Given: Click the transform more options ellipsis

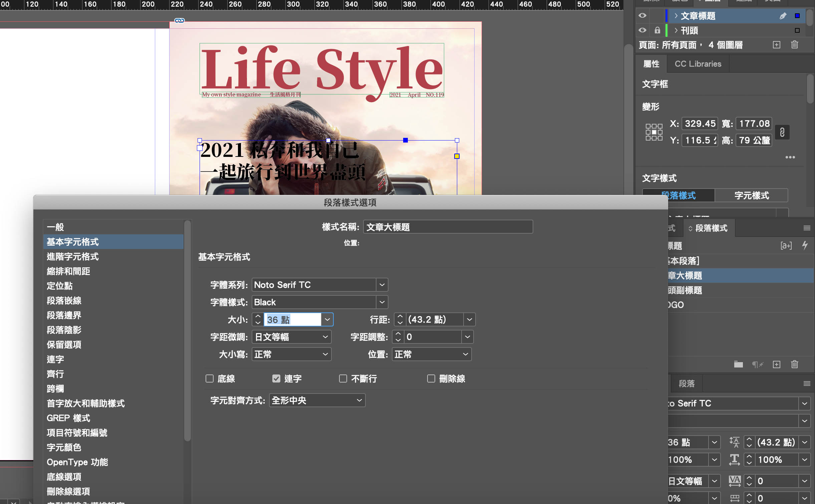Looking at the screenshot, I should 790,157.
